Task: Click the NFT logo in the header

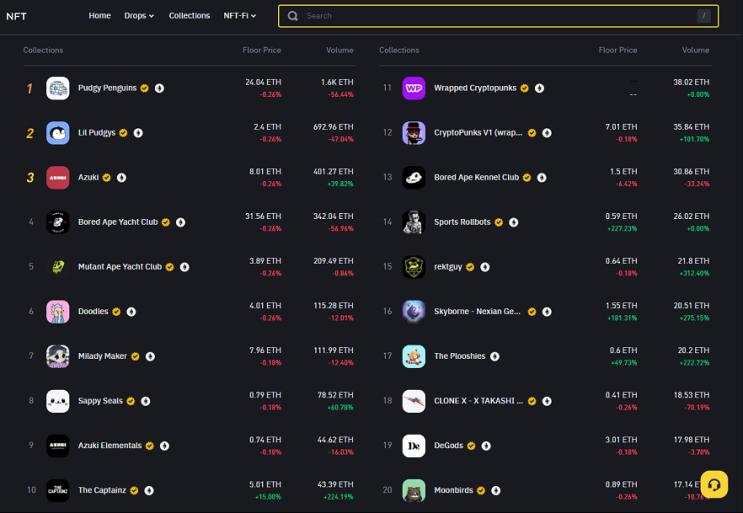Action: coord(16,16)
